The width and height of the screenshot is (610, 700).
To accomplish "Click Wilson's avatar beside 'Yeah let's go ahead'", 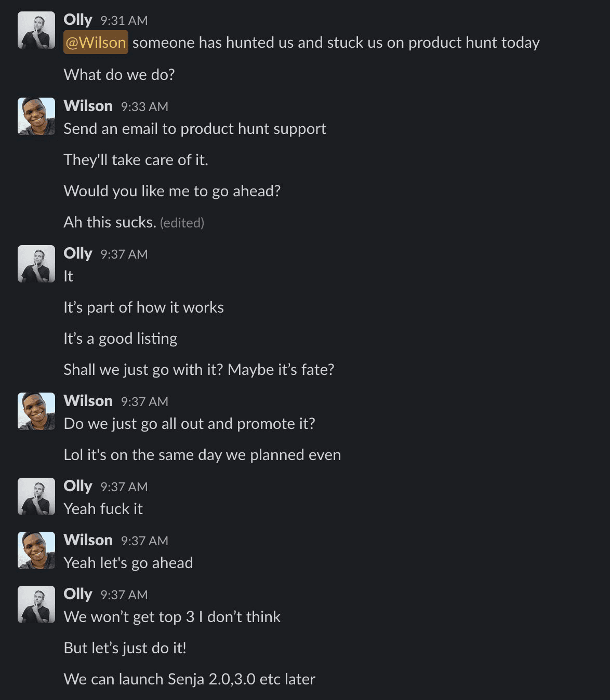I will point(36,550).
